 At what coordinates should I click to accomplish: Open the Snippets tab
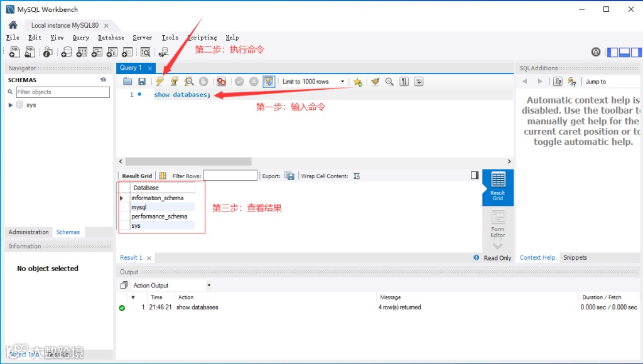coord(575,257)
